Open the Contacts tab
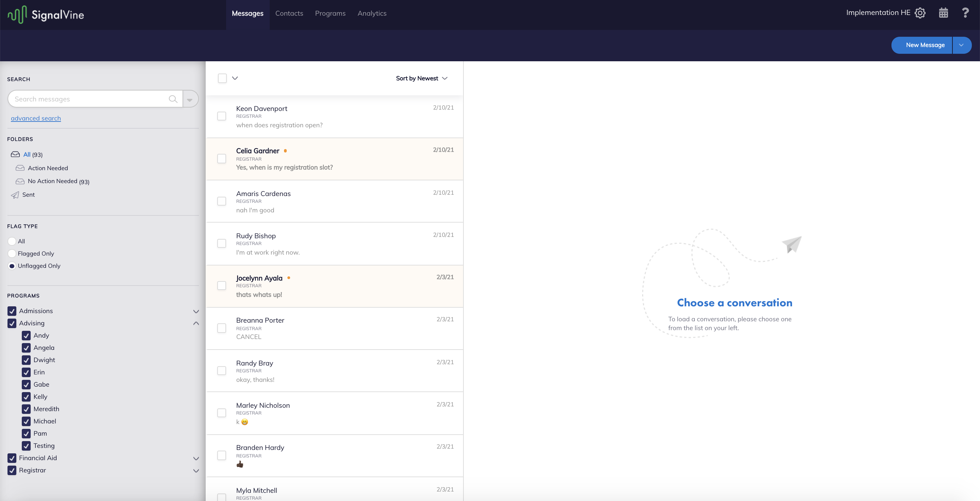Viewport: 980px width, 501px height. coord(289,13)
